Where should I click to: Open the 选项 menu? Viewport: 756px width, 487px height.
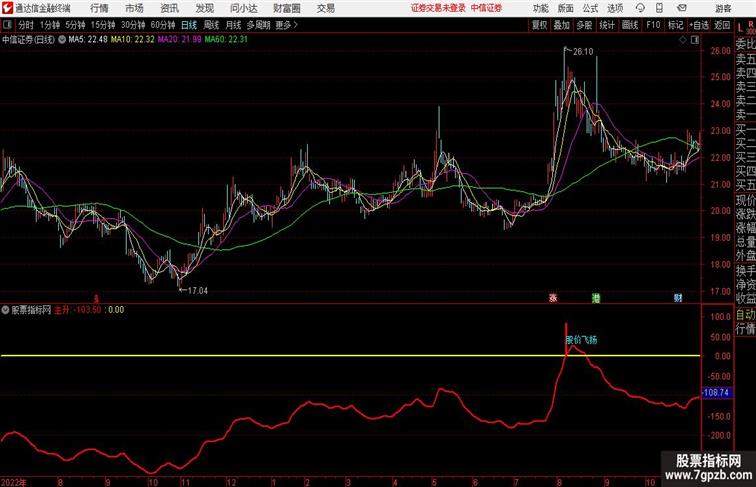[x=615, y=8]
